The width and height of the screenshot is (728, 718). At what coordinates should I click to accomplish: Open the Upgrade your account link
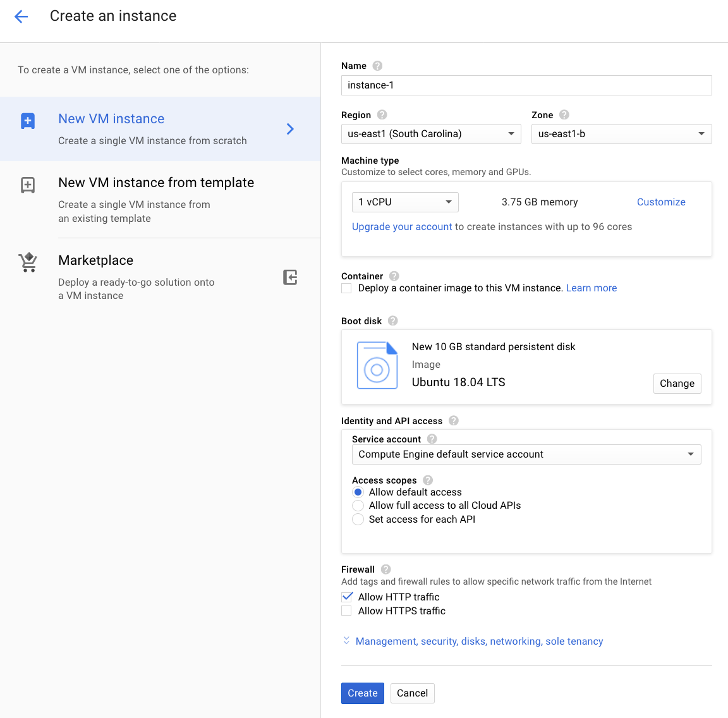click(402, 227)
